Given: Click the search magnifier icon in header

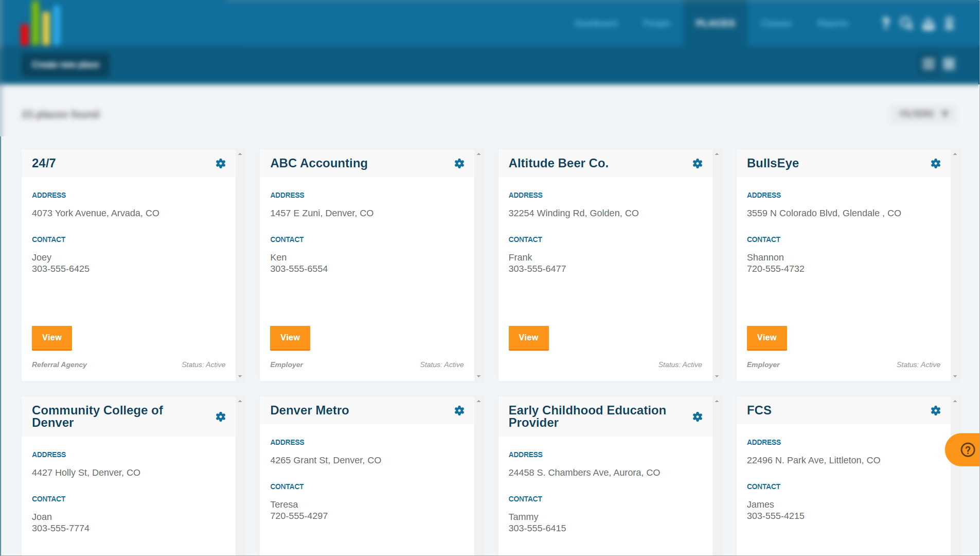Looking at the screenshot, I should 906,24.
